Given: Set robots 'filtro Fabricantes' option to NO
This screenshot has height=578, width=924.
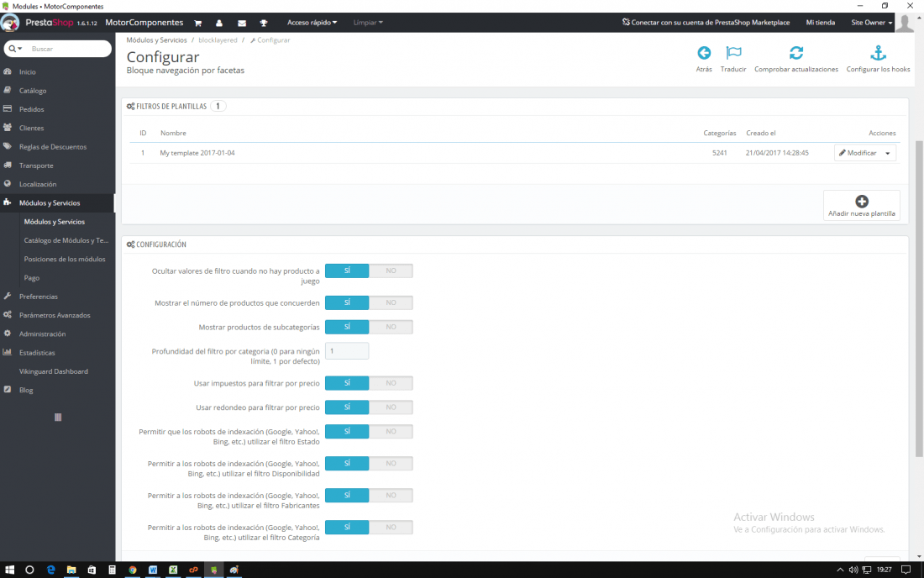Looking at the screenshot, I should [391, 496].
